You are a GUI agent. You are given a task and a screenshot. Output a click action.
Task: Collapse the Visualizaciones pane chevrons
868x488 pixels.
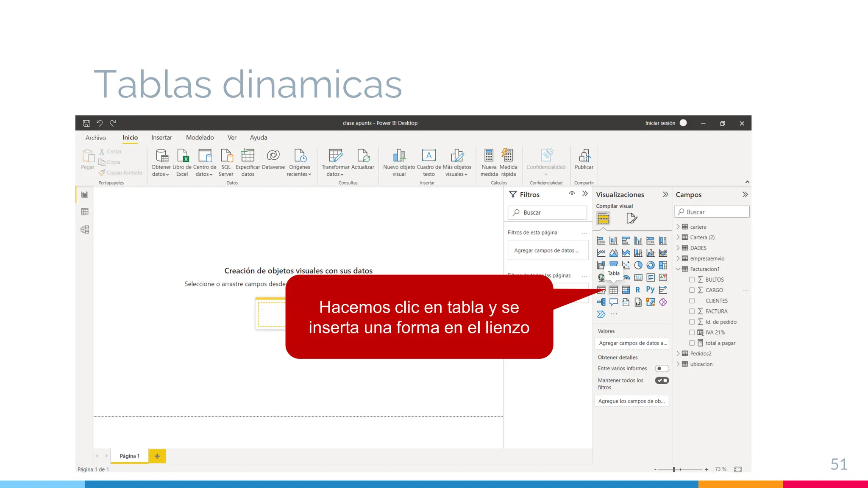click(x=665, y=194)
